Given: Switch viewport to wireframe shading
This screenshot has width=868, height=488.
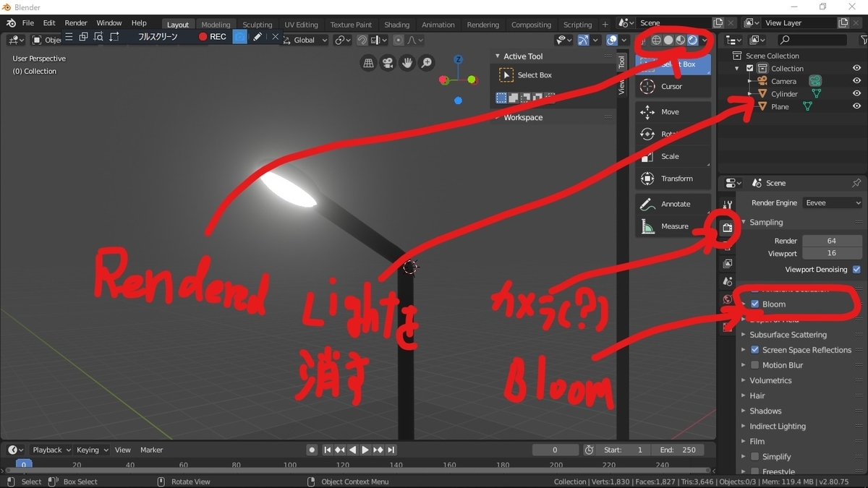Looking at the screenshot, I should click(x=656, y=40).
